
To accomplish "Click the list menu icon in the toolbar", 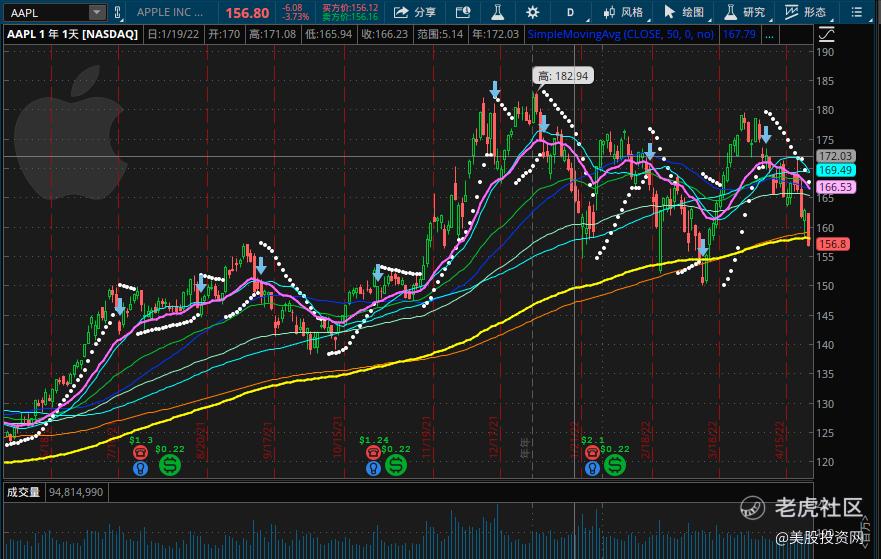I will (x=856, y=12).
